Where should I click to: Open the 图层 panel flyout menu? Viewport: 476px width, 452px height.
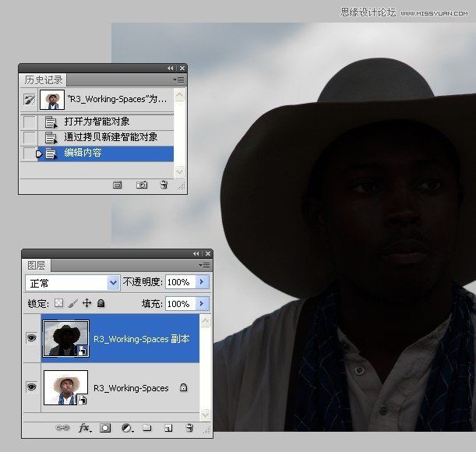(205, 265)
